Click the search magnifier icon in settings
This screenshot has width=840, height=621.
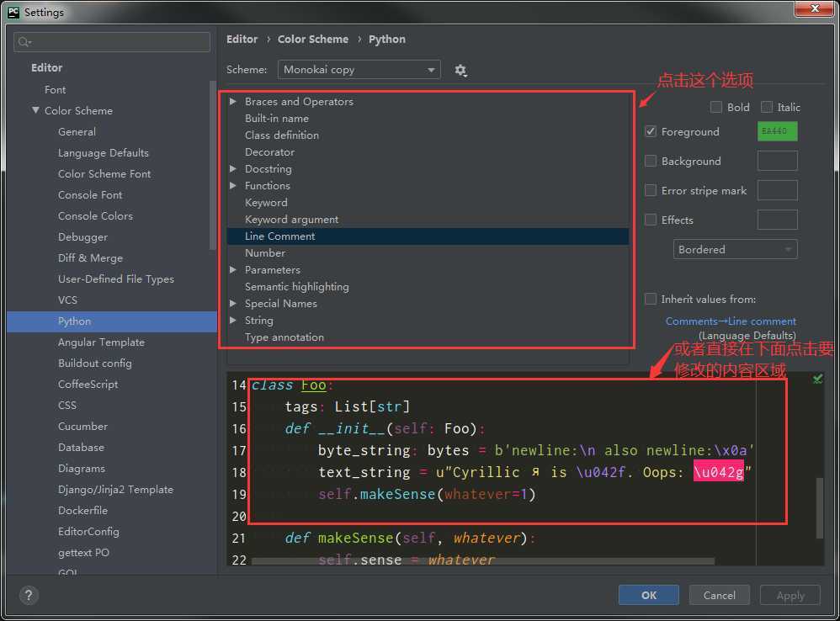[x=24, y=42]
